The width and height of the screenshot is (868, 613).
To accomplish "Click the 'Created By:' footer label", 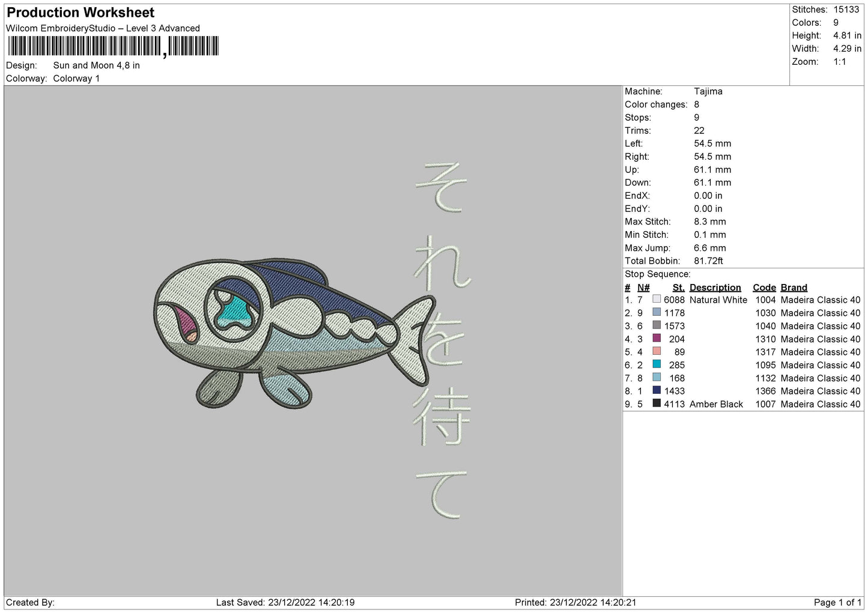I will (30, 602).
